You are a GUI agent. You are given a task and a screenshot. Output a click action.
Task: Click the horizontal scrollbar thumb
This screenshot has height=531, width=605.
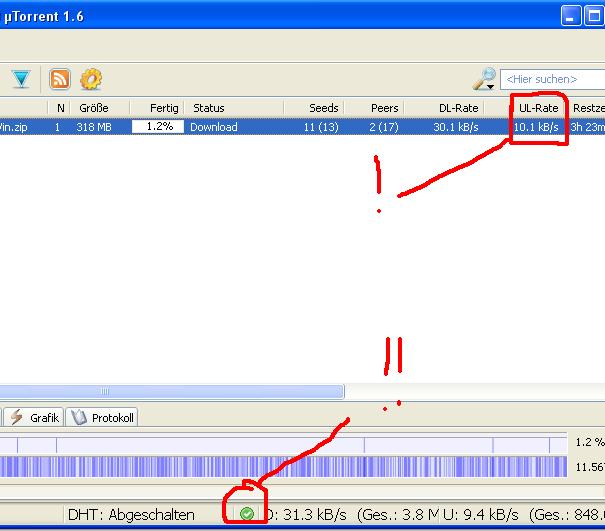[172, 392]
